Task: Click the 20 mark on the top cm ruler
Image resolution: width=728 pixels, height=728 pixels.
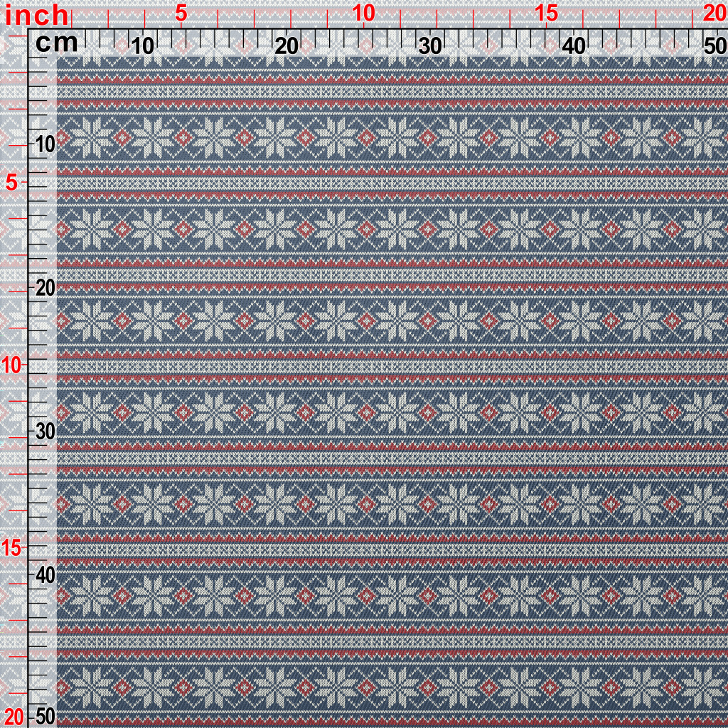Action: pyautogui.click(x=287, y=47)
